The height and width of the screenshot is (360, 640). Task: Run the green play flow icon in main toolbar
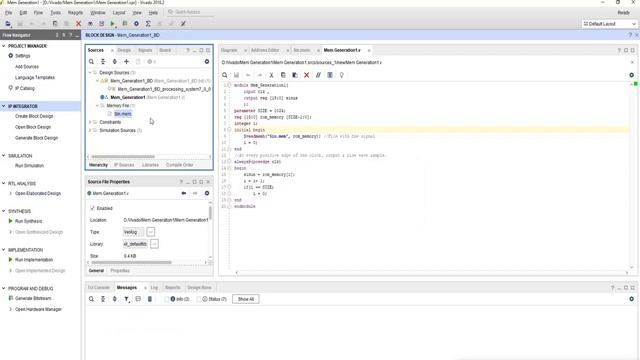tap(113, 24)
